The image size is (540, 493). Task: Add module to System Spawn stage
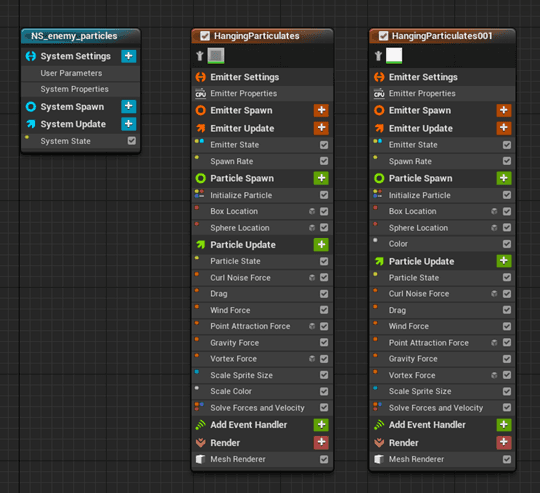(x=128, y=106)
